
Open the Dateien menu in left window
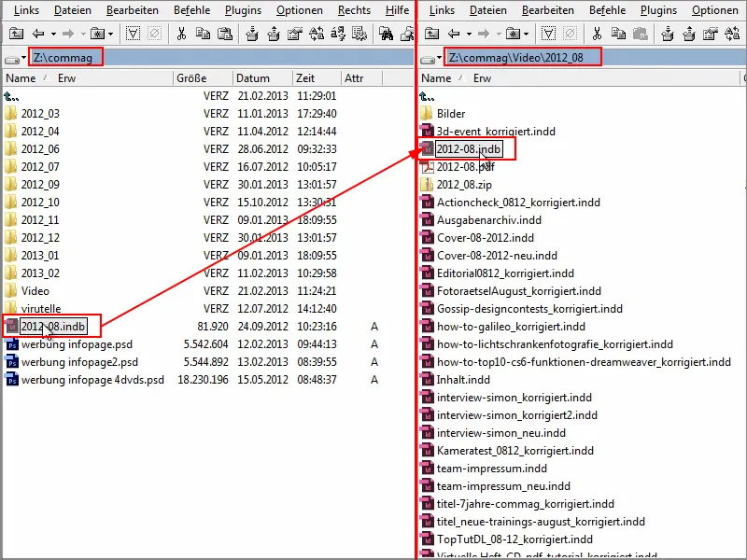tap(73, 10)
